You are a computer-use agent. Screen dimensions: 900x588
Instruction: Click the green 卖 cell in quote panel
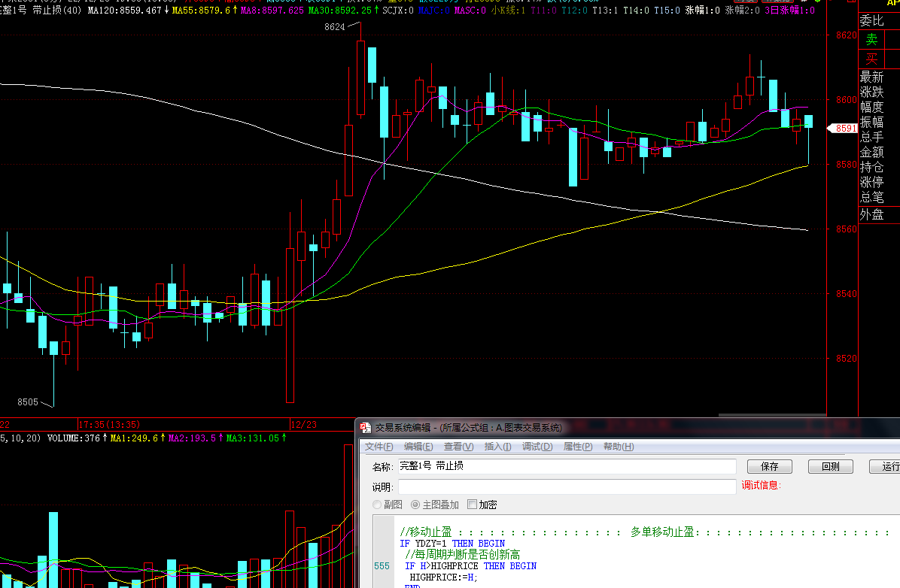[x=871, y=40]
